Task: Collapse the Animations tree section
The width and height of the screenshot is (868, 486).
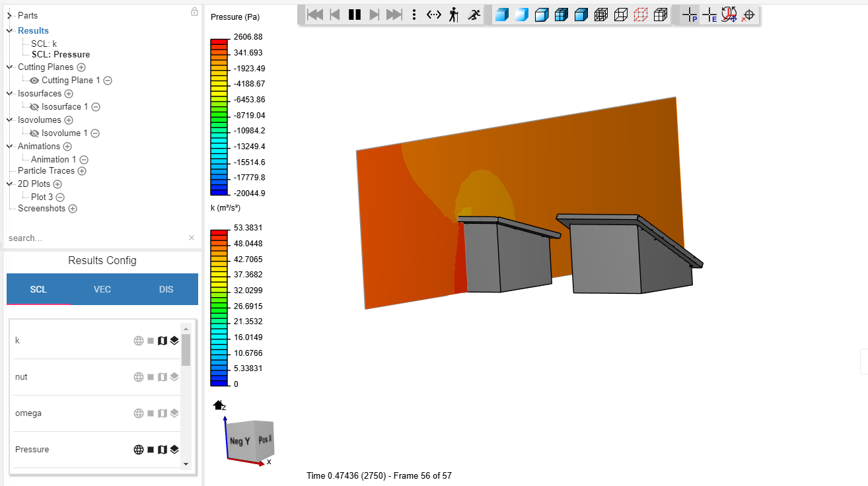Action: (10, 147)
